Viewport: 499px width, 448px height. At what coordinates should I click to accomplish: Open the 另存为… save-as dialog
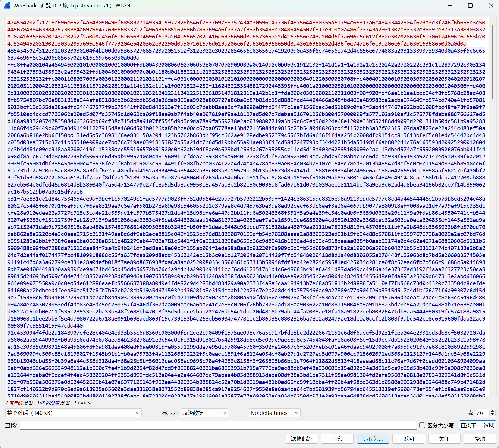[373, 439]
